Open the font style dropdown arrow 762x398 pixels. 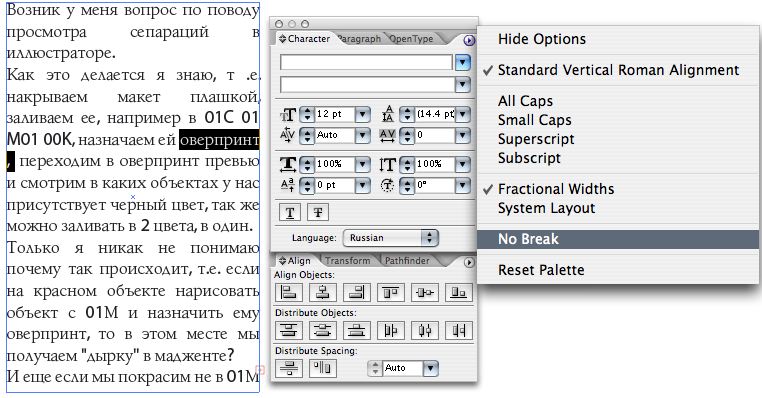[463, 85]
